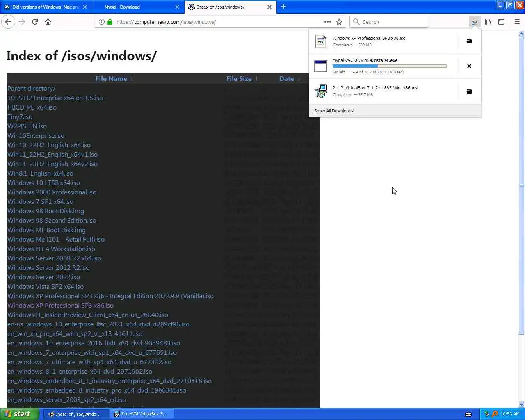The height and width of the screenshot is (420, 525).
Task: Click Windows Vista SP2 x64.iso link
Action: 46,286
